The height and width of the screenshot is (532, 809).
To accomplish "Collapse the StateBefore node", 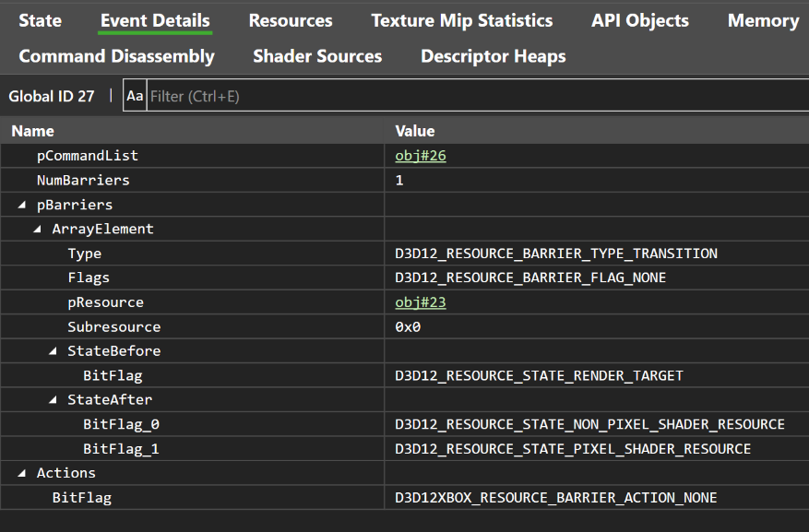I will pyautogui.click(x=53, y=351).
